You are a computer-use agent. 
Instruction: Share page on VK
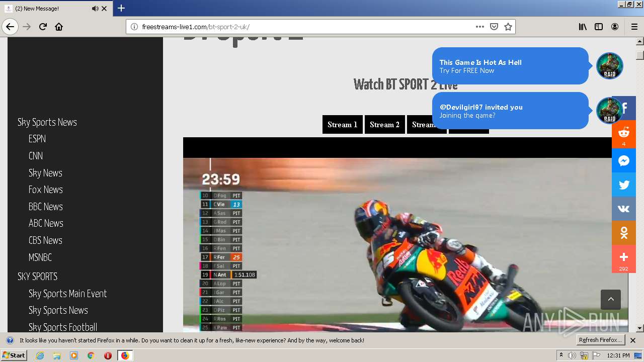[624, 209]
